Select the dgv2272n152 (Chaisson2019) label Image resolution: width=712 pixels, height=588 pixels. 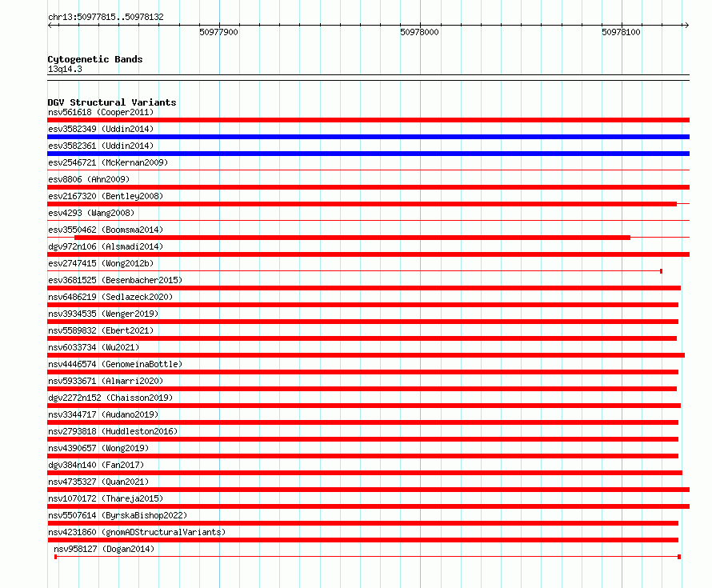pyautogui.click(x=110, y=398)
